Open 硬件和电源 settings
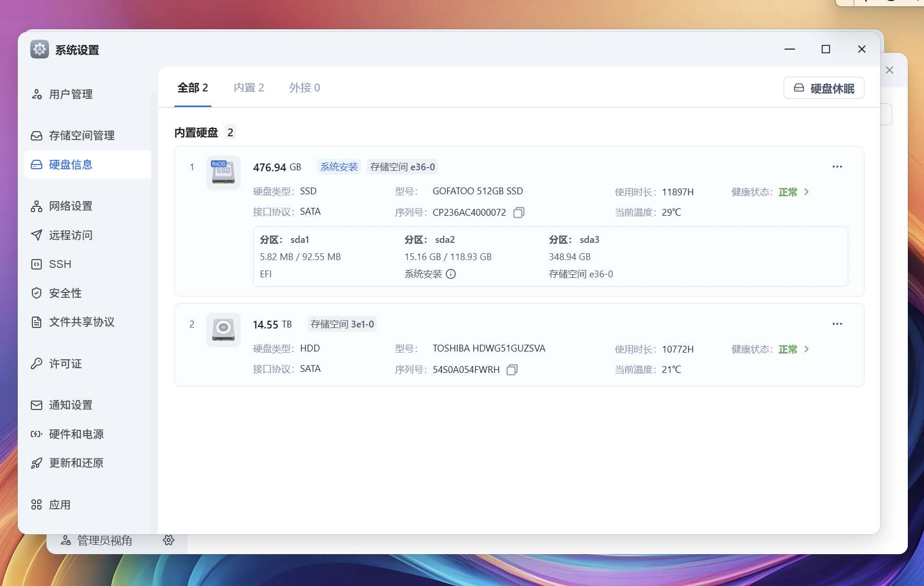 (x=76, y=434)
